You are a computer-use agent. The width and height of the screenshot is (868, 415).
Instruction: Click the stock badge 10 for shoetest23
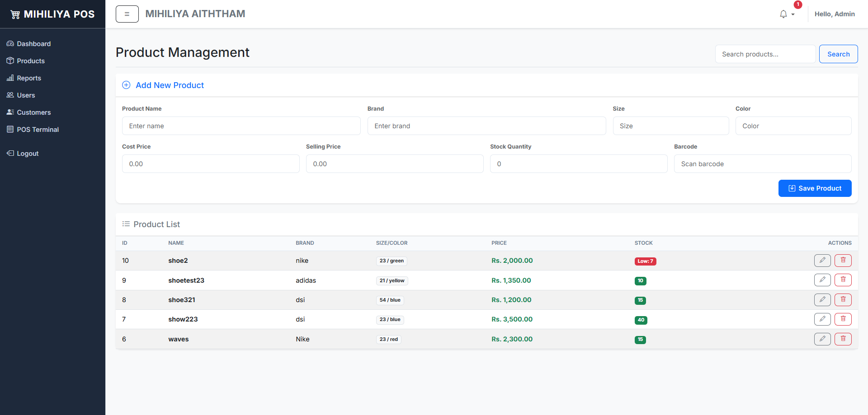(640, 281)
